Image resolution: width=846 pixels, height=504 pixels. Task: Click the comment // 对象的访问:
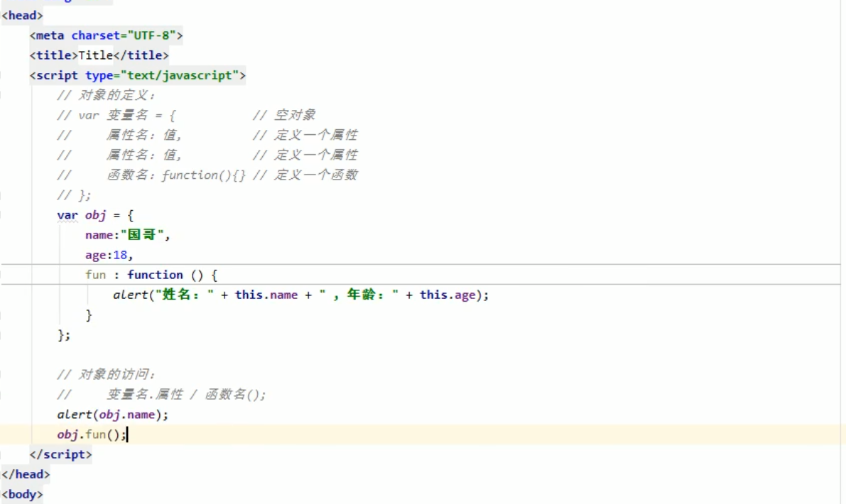[x=106, y=375]
